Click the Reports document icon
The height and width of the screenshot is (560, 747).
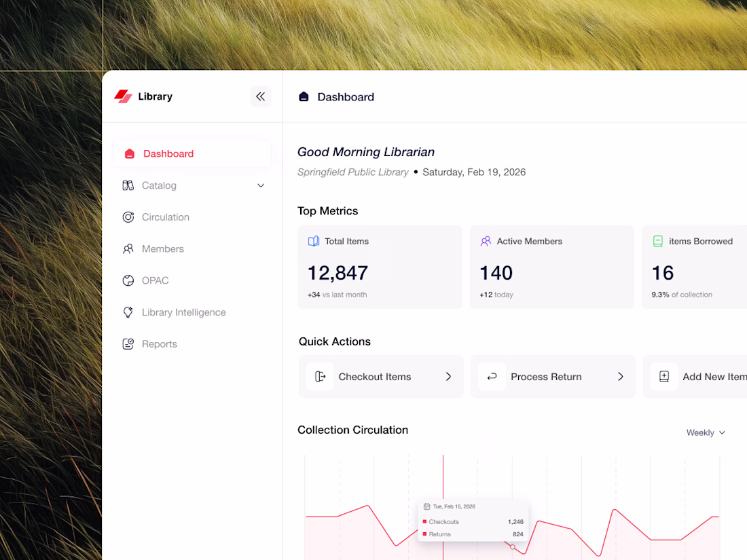pyautogui.click(x=128, y=344)
